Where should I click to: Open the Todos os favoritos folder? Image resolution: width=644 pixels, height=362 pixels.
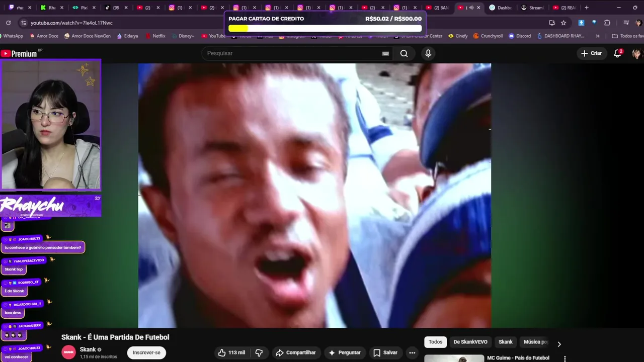tap(627, 36)
